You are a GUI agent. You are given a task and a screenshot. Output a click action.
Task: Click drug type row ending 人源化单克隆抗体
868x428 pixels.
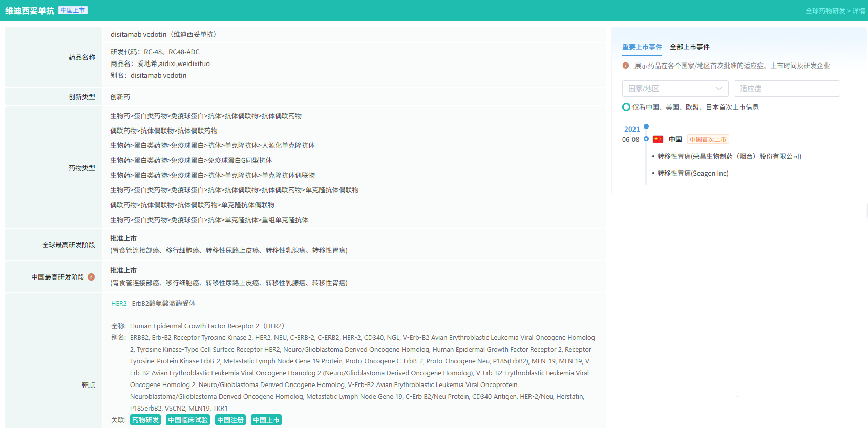click(x=213, y=145)
